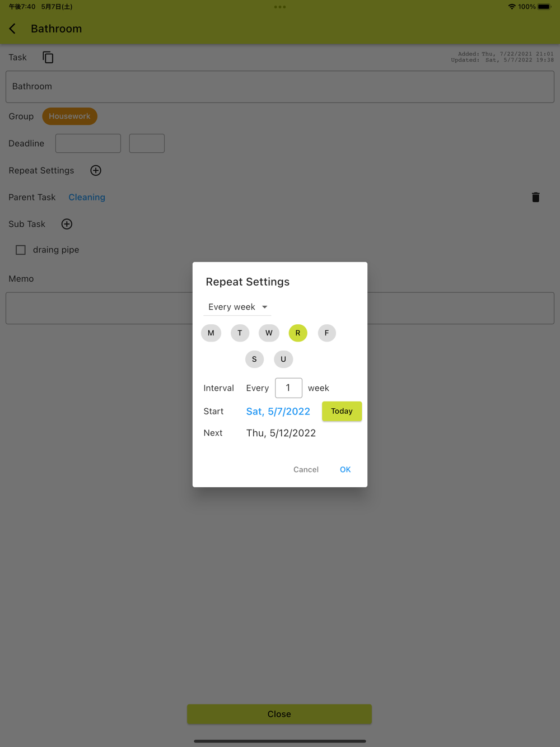Tap the back arrow beside Bathroom
Screen dimensions: 560x747
pos(12,29)
